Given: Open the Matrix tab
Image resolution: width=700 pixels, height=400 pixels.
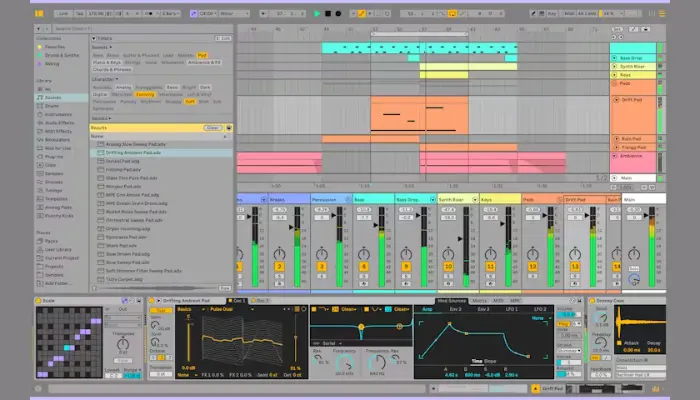Looking at the screenshot, I should 479,301.
